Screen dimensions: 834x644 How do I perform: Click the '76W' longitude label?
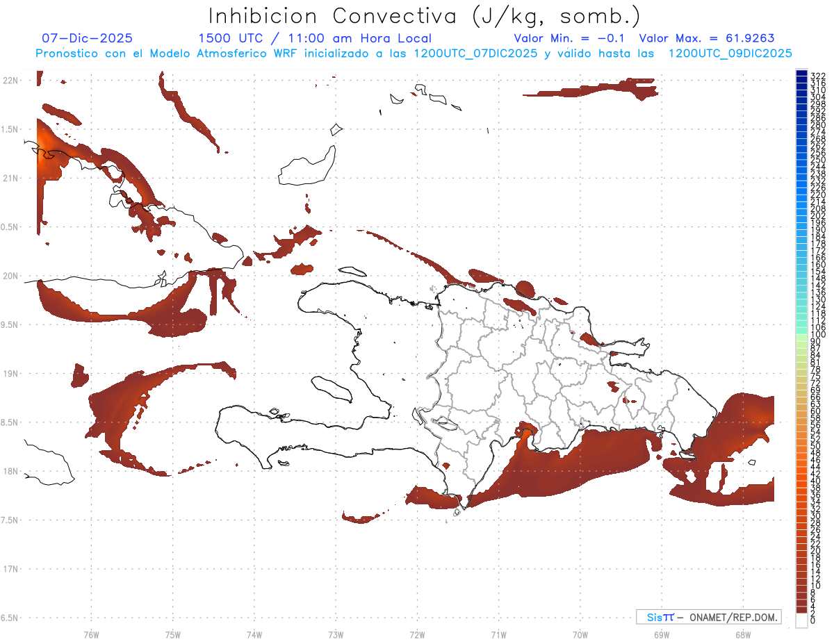tap(91, 634)
